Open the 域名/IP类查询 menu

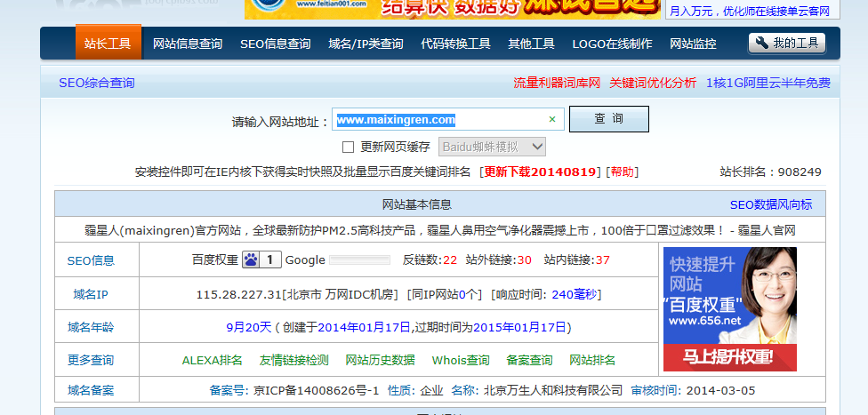[x=366, y=44]
